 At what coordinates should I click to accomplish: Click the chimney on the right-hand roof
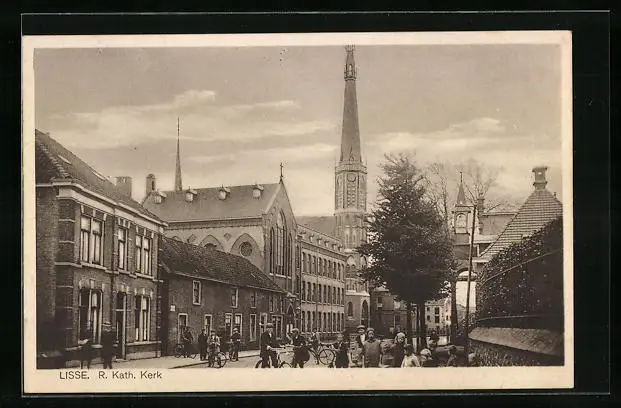click(x=539, y=178)
